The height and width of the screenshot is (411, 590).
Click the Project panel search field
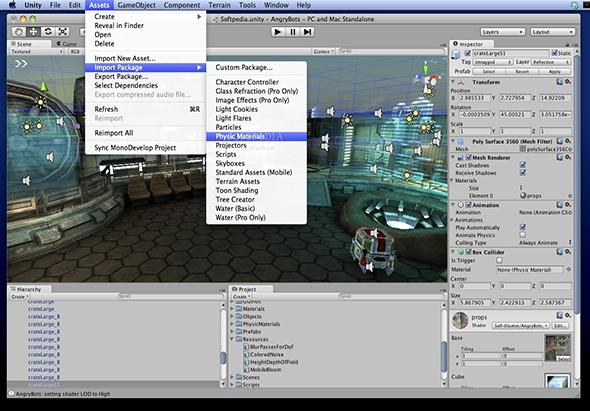391,297
